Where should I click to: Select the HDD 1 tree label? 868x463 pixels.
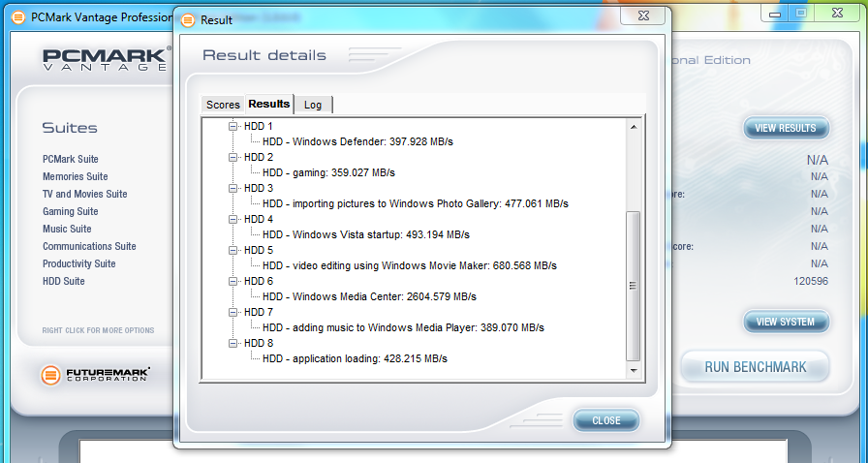tap(259, 126)
